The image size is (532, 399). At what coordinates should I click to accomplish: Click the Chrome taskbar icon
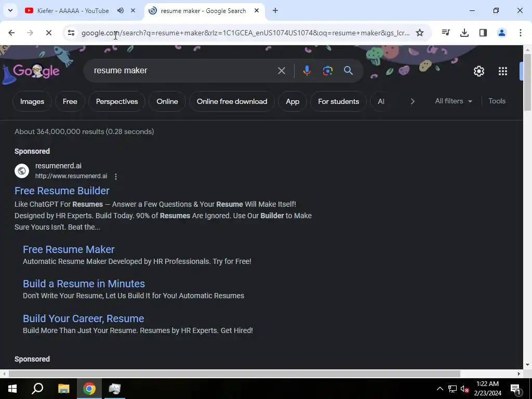tap(89, 389)
